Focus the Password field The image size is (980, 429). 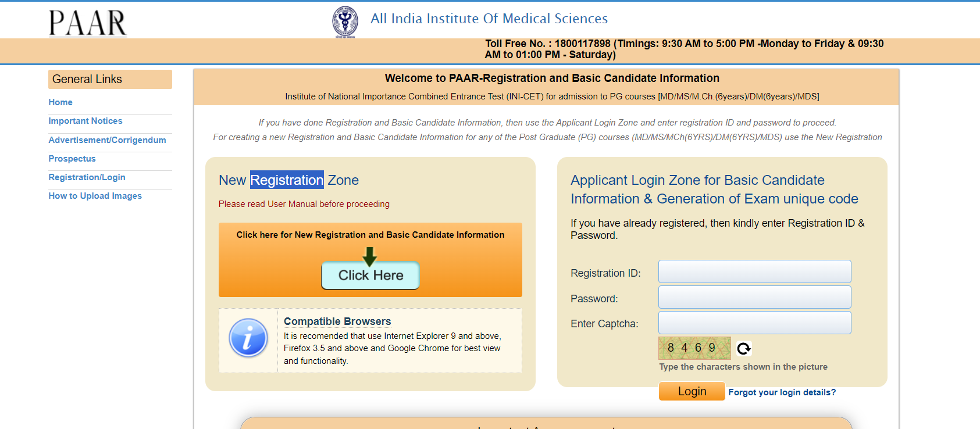coord(755,297)
